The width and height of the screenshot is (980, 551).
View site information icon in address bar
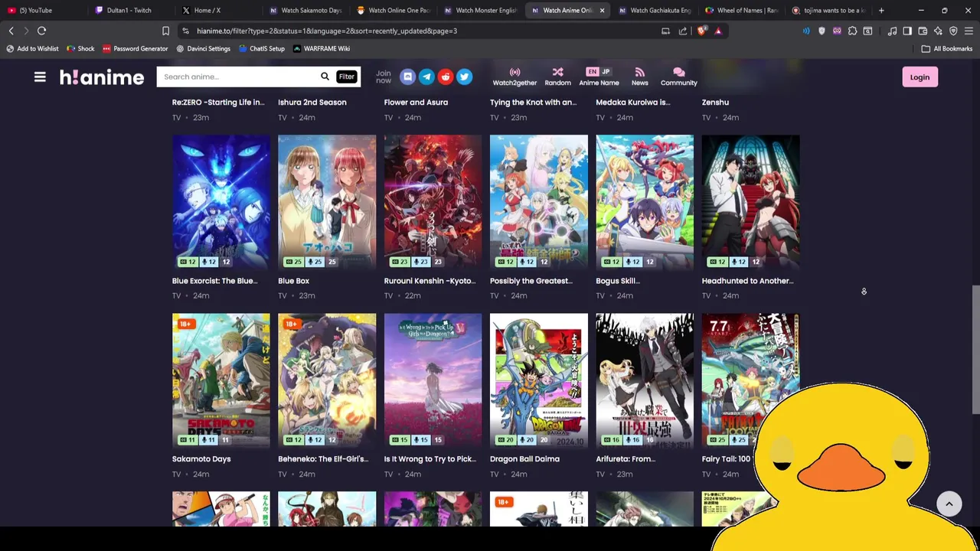coord(185,31)
